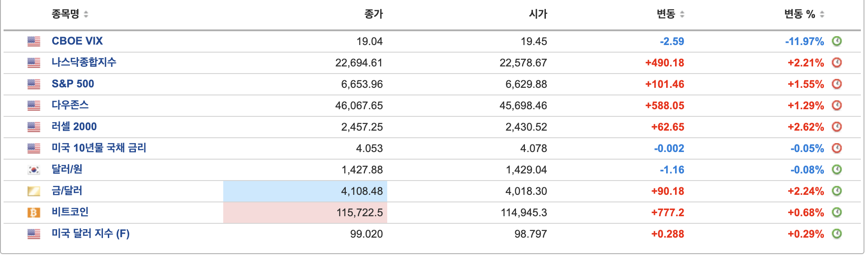
Task: Click the US flag icon beside CBOE VIX
Action: tap(34, 41)
